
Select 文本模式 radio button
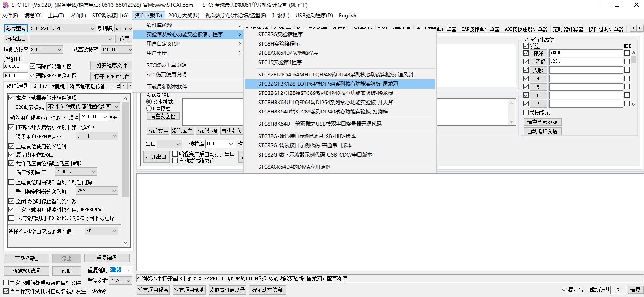pos(149,102)
